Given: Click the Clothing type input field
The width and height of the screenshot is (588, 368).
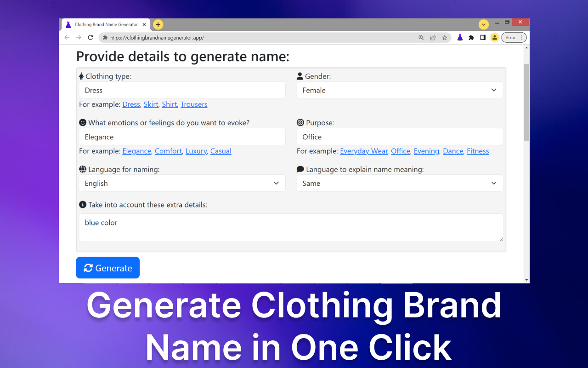Looking at the screenshot, I should coord(182,90).
